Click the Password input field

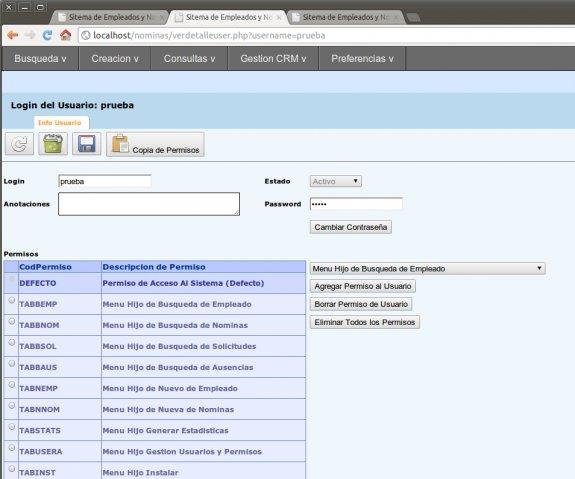(x=356, y=204)
